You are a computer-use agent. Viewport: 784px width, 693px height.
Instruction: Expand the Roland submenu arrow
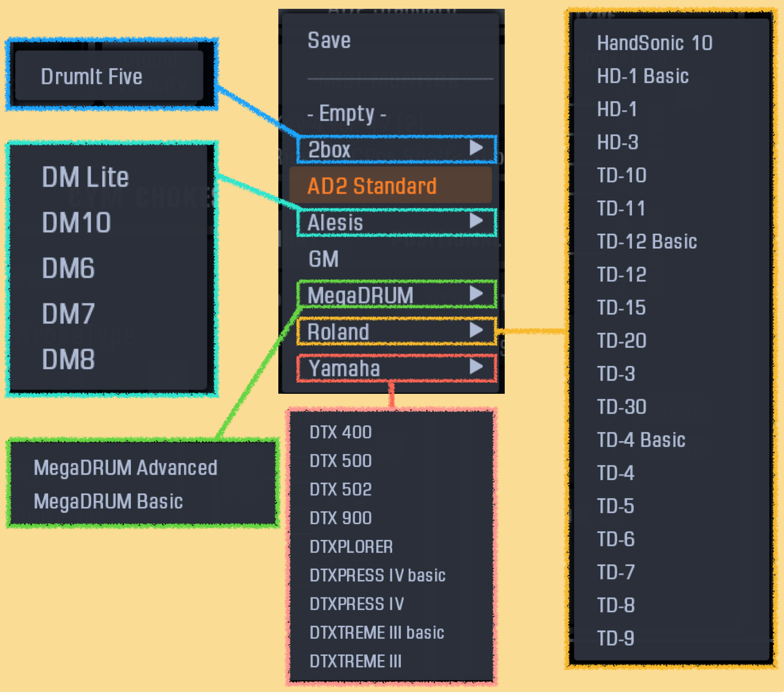[x=476, y=330]
